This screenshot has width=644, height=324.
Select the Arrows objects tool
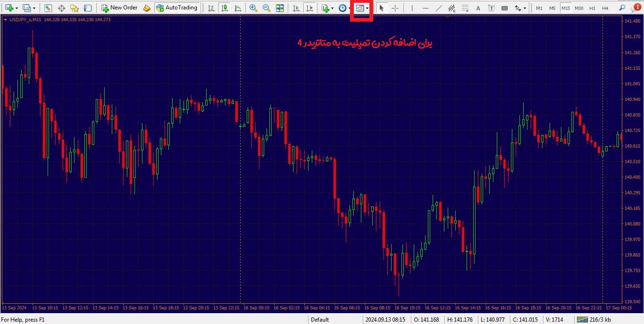518,8
